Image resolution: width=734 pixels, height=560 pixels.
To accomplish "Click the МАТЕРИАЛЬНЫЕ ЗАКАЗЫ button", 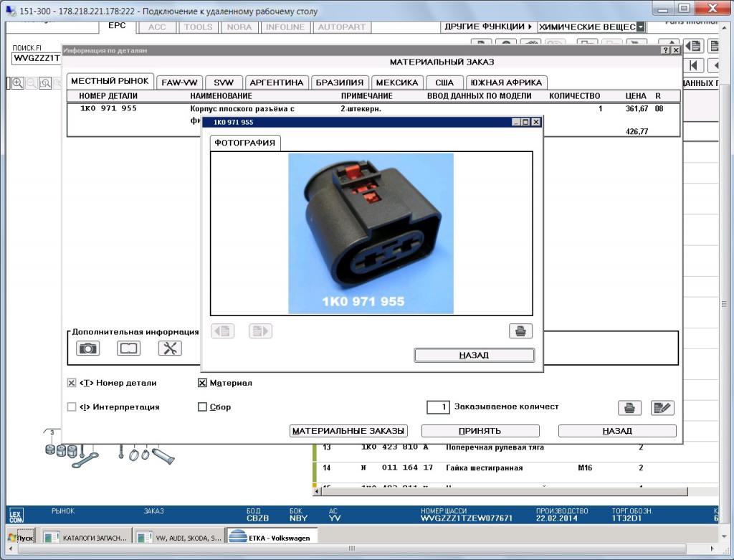I will click(x=349, y=431).
